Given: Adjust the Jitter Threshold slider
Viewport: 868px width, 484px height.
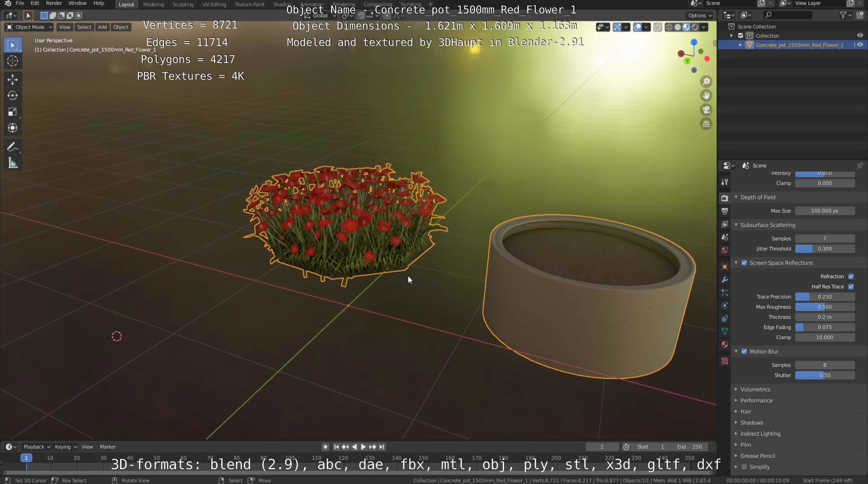Looking at the screenshot, I should [x=825, y=249].
